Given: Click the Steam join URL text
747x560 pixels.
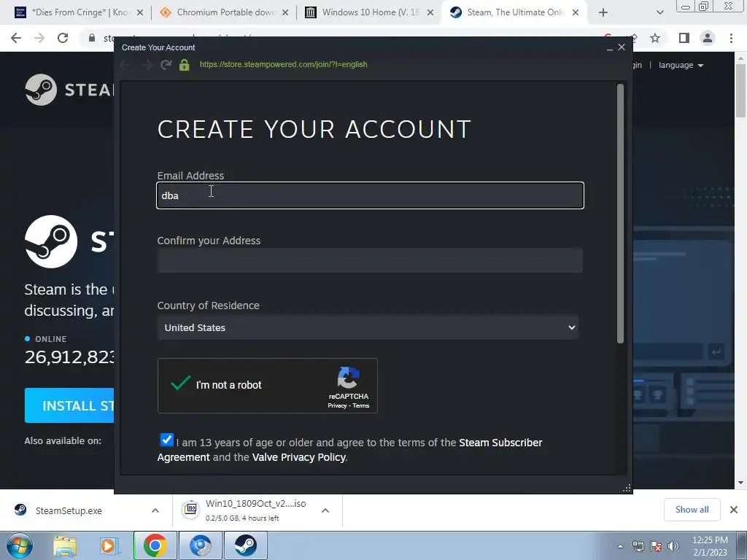Looking at the screenshot, I should (x=284, y=64).
